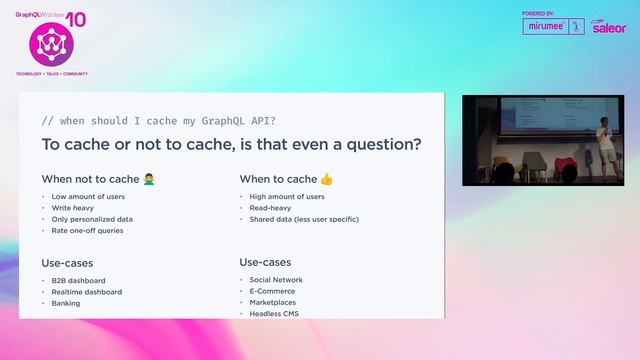Click the 'GraphQLWroclaw' text above the logo
This screenshot has height=360, width=640.
(40, 15)
